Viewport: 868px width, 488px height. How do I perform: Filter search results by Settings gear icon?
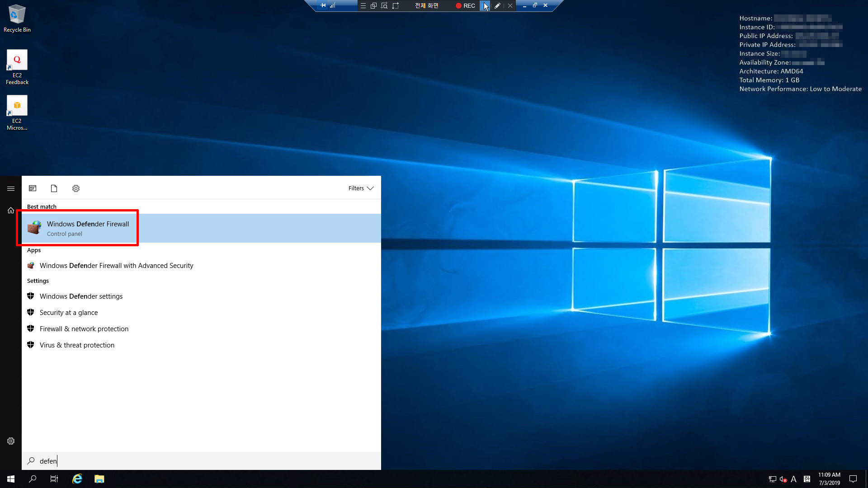pyautogui.click(x=76, y=188)
